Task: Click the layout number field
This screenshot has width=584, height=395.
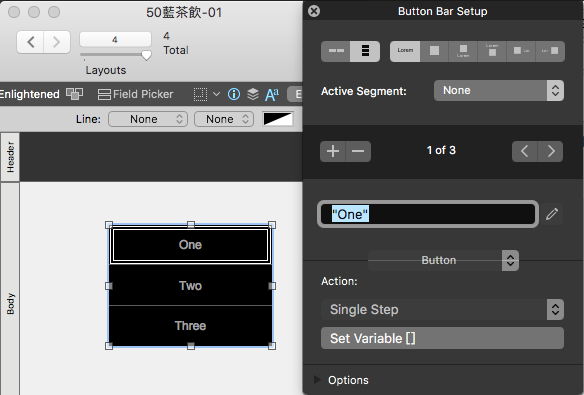Action: coord(115,39)
